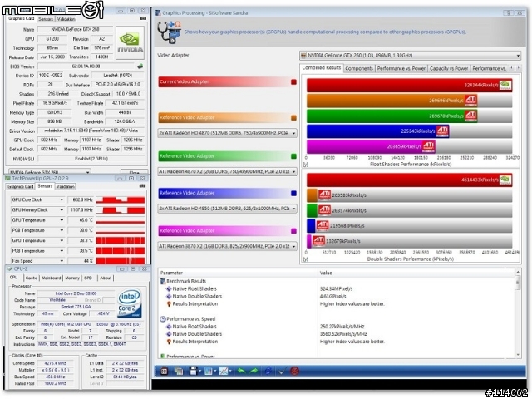
Task: Click the help question mark button in Sandra title bar
Action: [x=509, y=13]
